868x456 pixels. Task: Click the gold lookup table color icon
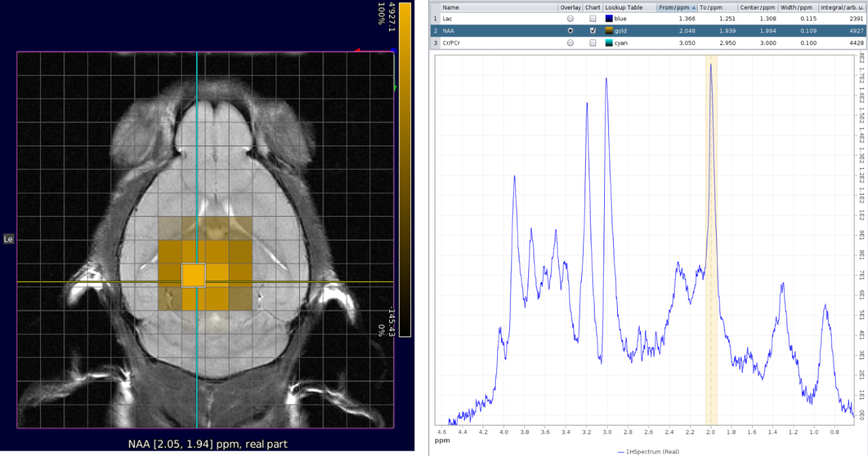(609, 31)
